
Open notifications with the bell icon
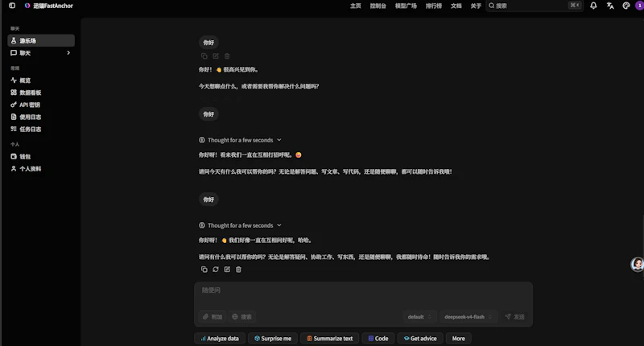593,6
